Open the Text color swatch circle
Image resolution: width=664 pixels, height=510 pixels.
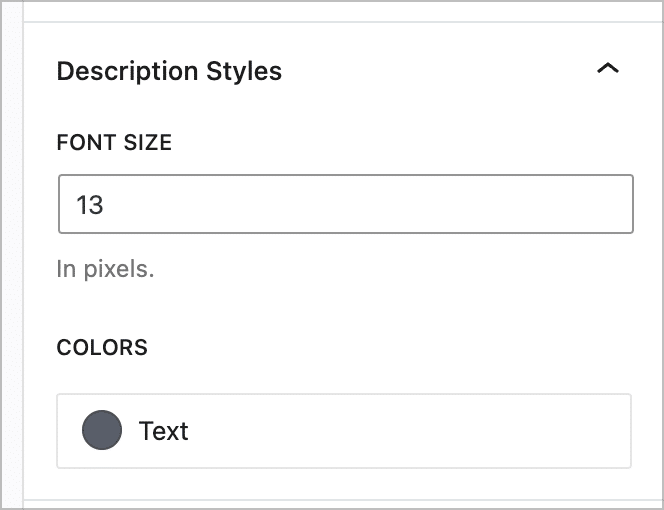click(x=100, y=431)
